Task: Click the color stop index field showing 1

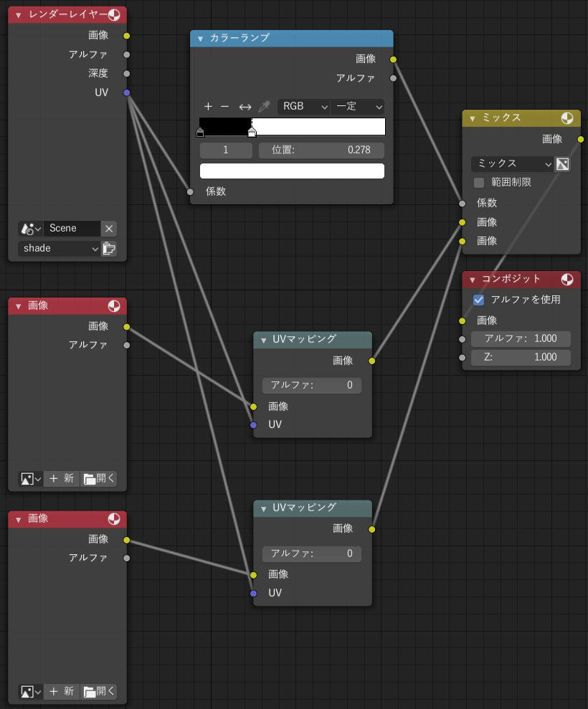Action: 226,150
